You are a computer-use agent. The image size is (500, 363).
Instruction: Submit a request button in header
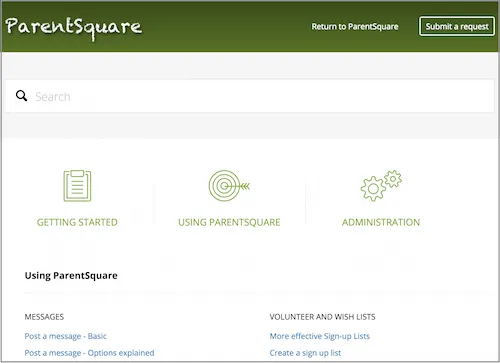457,26
